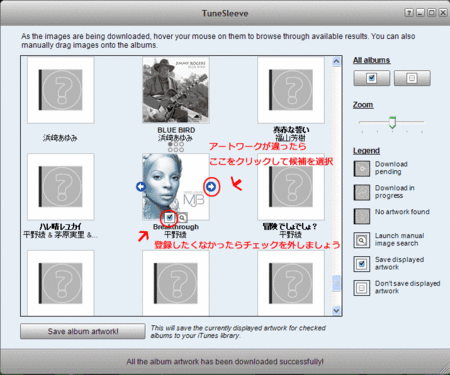Click the scroll down arrow in album list

336,310
